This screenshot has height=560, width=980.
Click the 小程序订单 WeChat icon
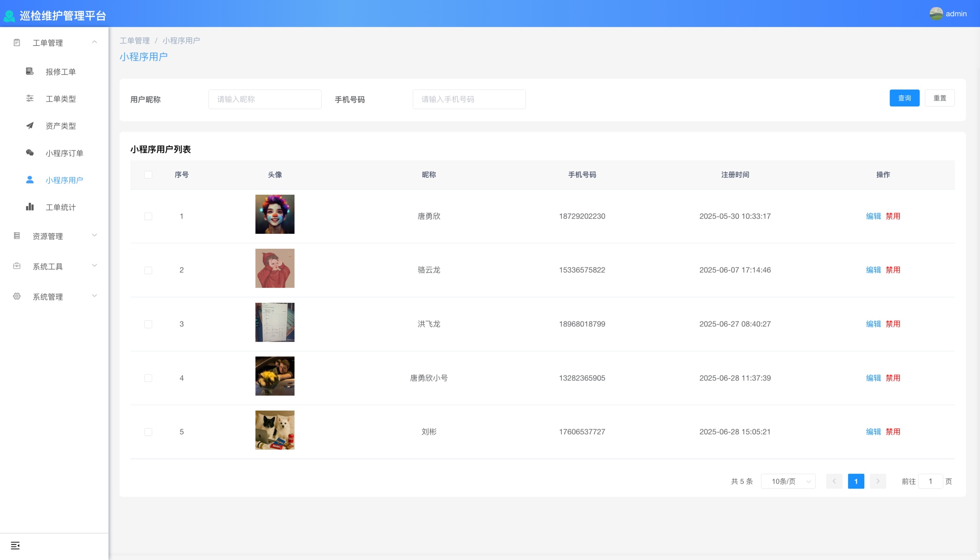(30, 153)
